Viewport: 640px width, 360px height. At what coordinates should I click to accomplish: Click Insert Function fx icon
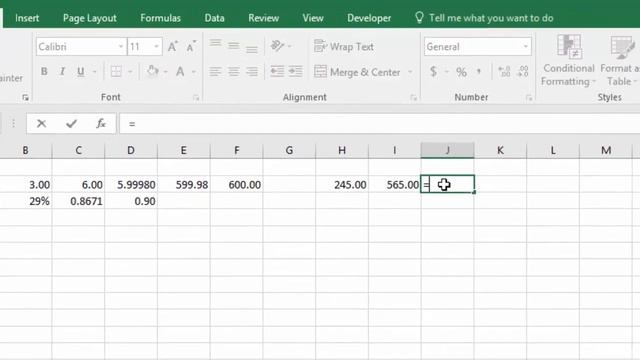101,123
